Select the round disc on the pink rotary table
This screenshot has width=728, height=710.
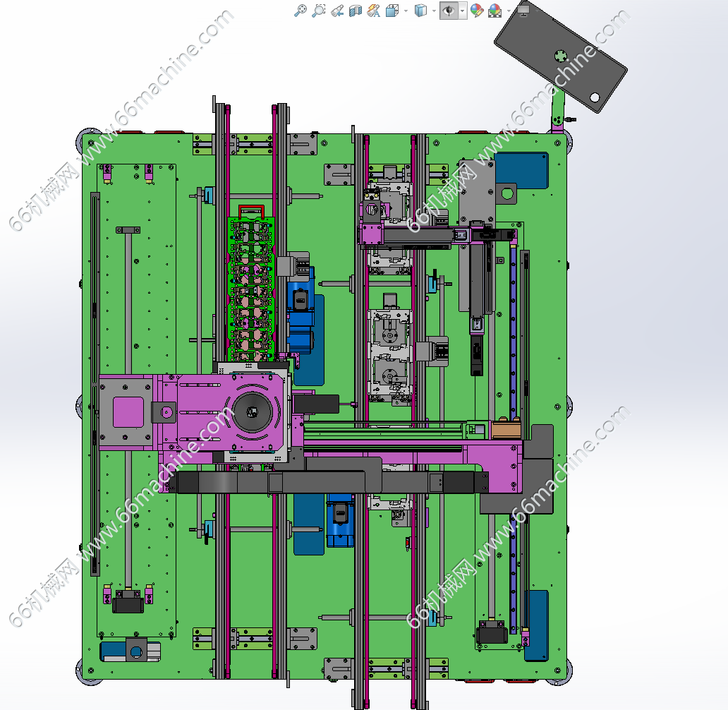pyautogui.click(x=253, y=411)
